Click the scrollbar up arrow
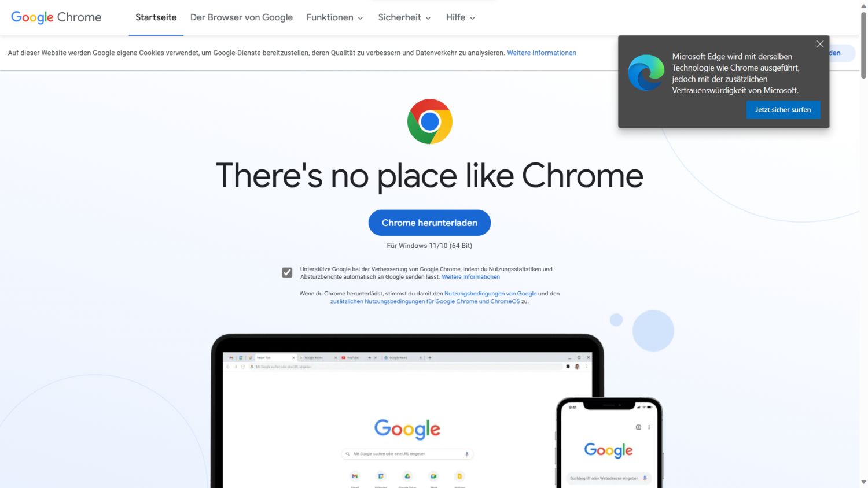The width and height of the screenshot is (868, 488). 863,5
